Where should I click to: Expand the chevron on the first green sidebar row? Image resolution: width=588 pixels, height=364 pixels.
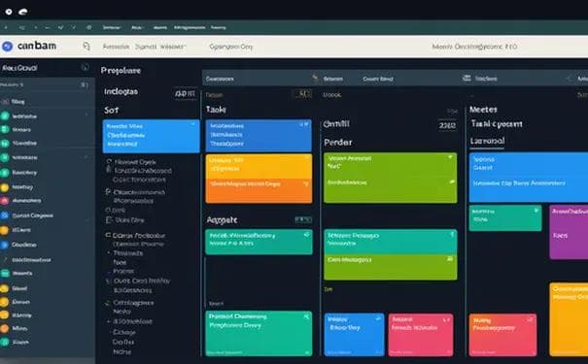(x=86, y=115)
